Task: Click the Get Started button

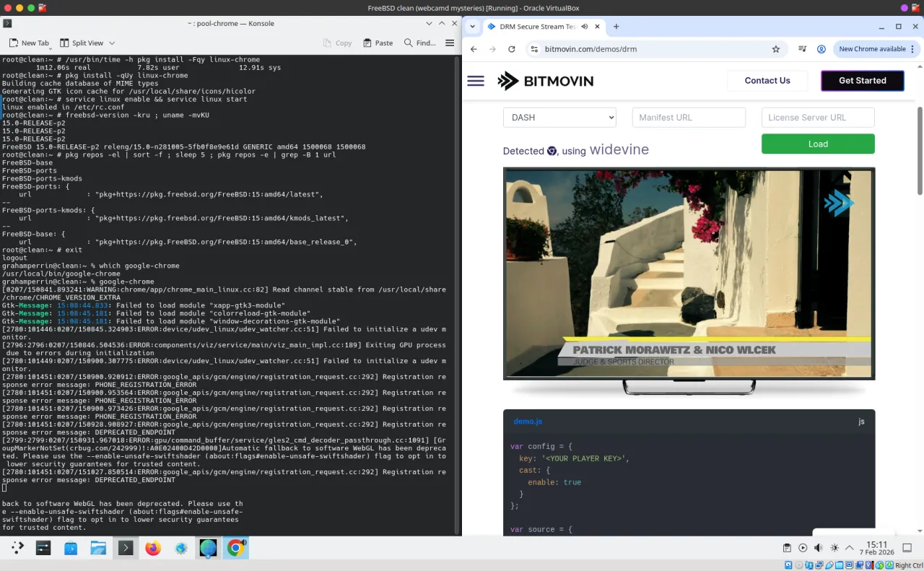Action: click(x=862, y=81)
